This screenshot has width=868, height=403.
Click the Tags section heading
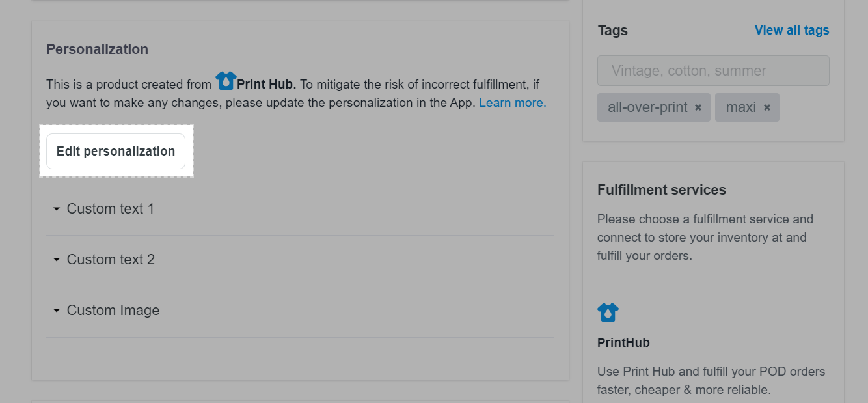(612, 30)
